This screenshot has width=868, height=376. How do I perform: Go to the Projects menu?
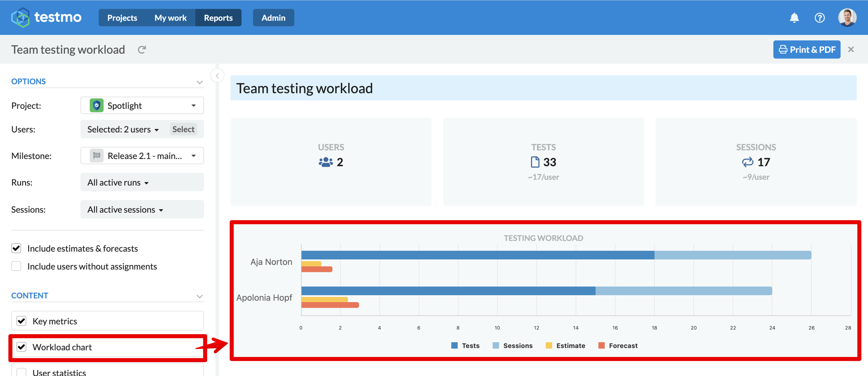(122, 18)
